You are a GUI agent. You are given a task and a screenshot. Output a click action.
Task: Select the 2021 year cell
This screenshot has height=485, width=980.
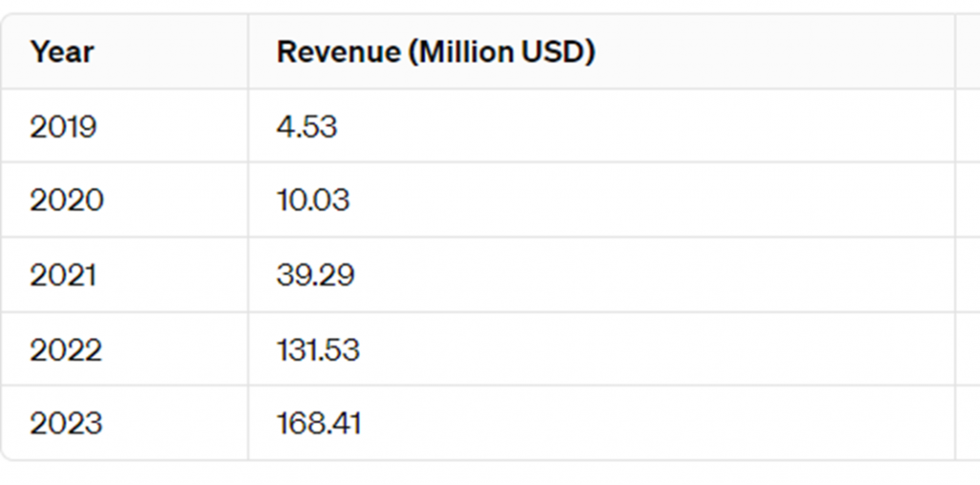pos(63,275)
